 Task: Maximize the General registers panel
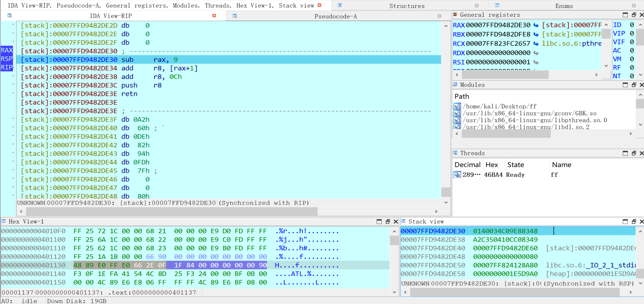point(625,15)
